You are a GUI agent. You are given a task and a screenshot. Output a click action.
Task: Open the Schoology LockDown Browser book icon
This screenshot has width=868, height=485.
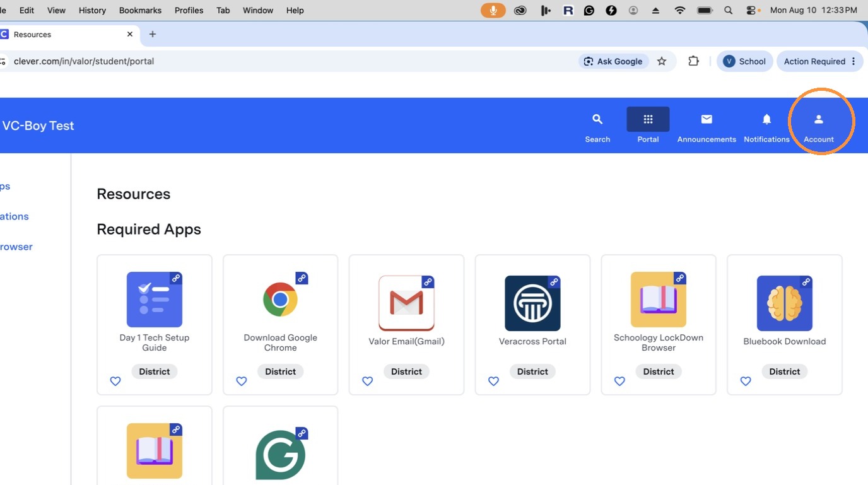pos(659,300)
